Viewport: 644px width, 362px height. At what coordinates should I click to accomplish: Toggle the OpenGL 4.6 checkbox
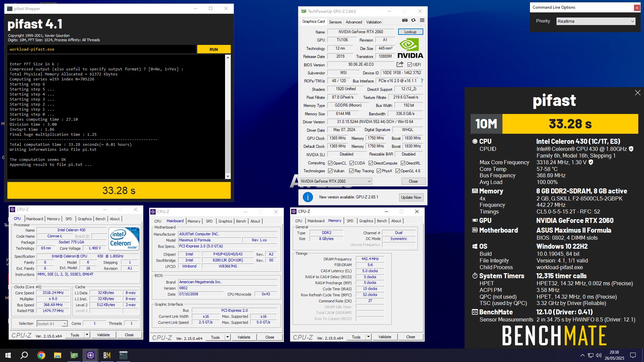(x=397, y=171)
